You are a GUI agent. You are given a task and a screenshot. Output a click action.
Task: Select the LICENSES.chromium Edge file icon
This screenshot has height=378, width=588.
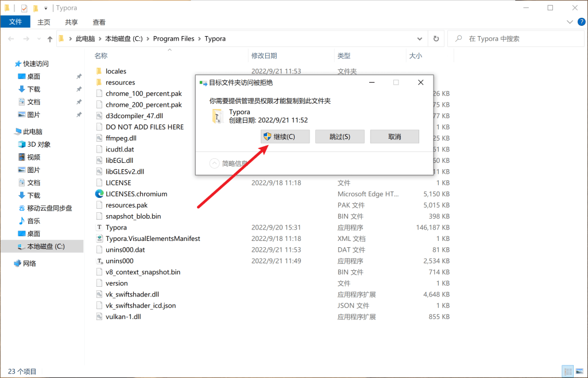99,194
